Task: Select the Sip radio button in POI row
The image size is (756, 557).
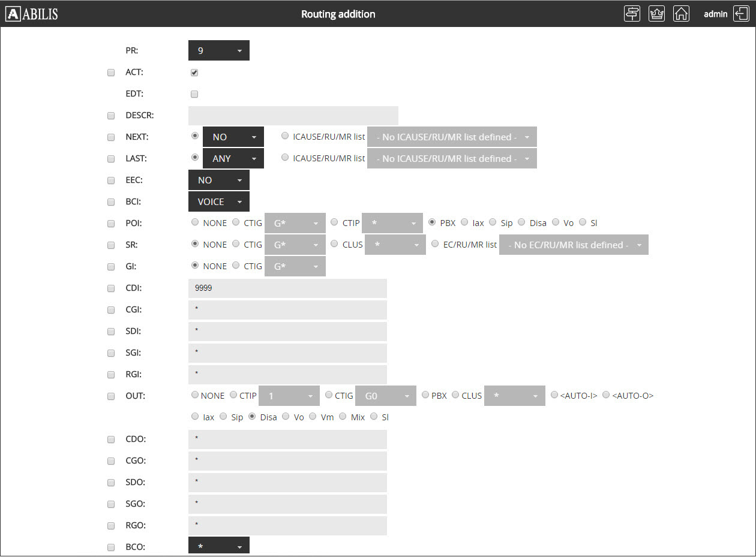Action: (x=493, y=222)
